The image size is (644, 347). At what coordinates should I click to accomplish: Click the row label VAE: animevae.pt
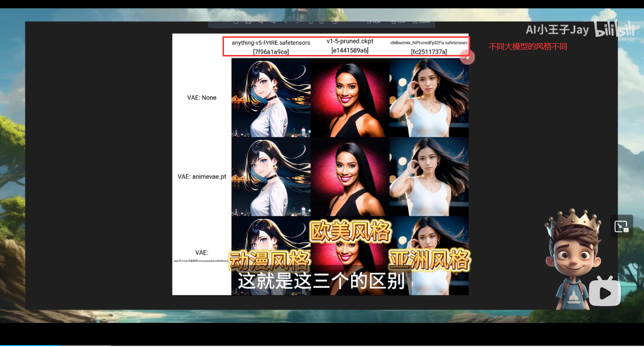(x=202, y=177)
